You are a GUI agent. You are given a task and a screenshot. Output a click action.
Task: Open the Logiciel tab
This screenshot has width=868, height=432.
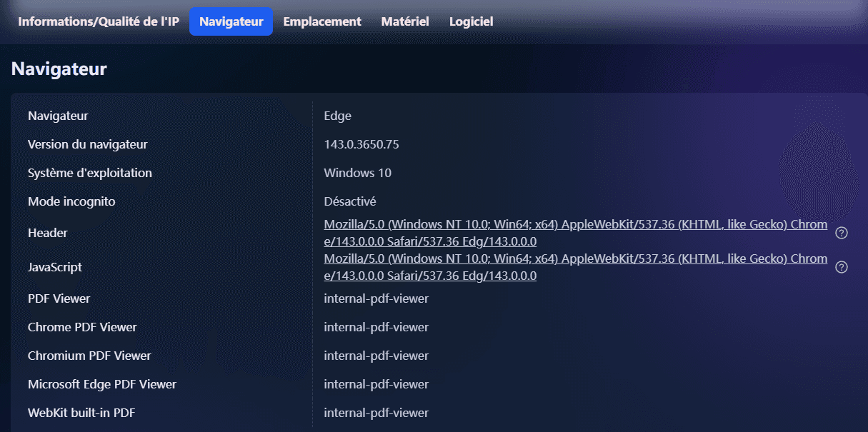(x=471, y=21)
